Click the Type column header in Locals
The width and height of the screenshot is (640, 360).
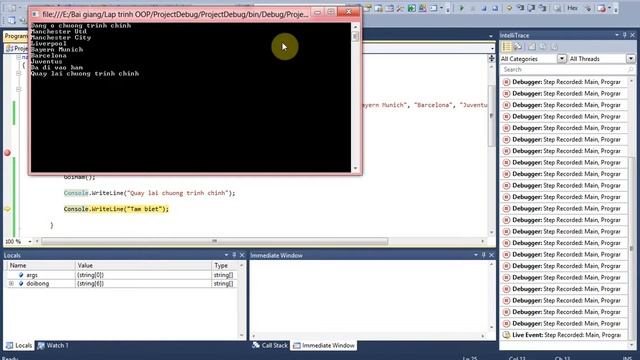point(224,265)
